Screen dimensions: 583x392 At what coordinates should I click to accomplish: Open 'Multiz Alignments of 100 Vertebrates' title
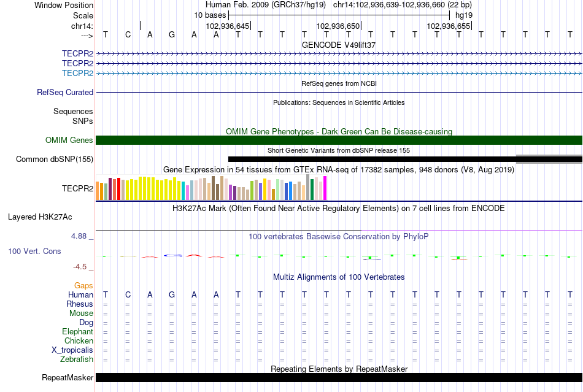pos(339,277)
